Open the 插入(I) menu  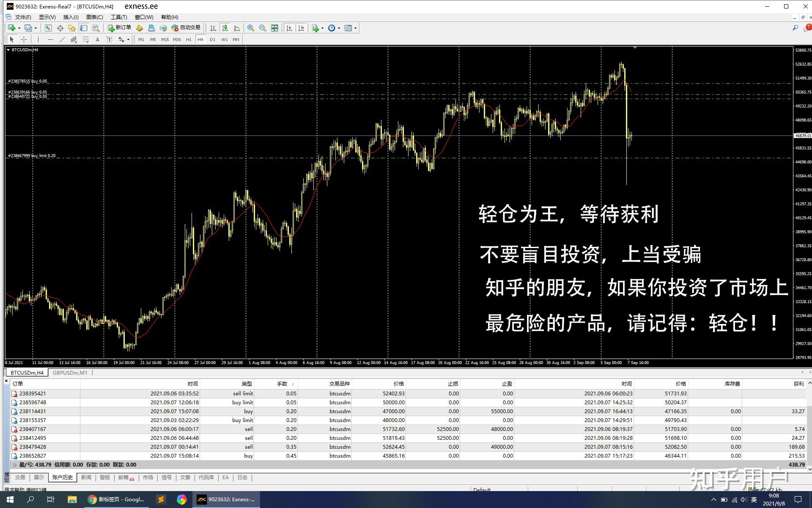[x=71, y=17]
